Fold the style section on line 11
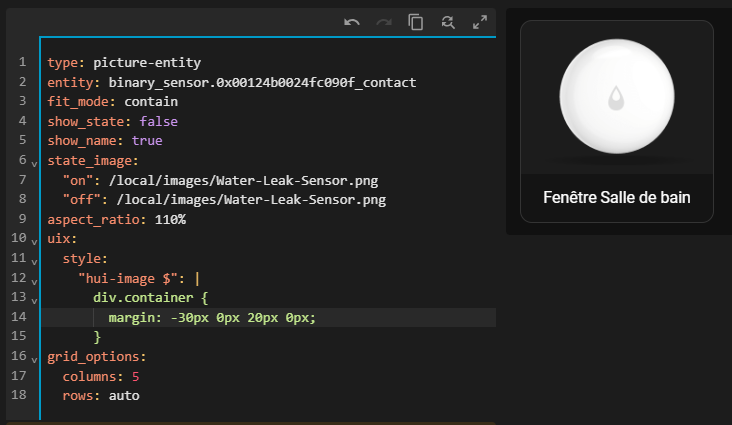 click(34, 260)
